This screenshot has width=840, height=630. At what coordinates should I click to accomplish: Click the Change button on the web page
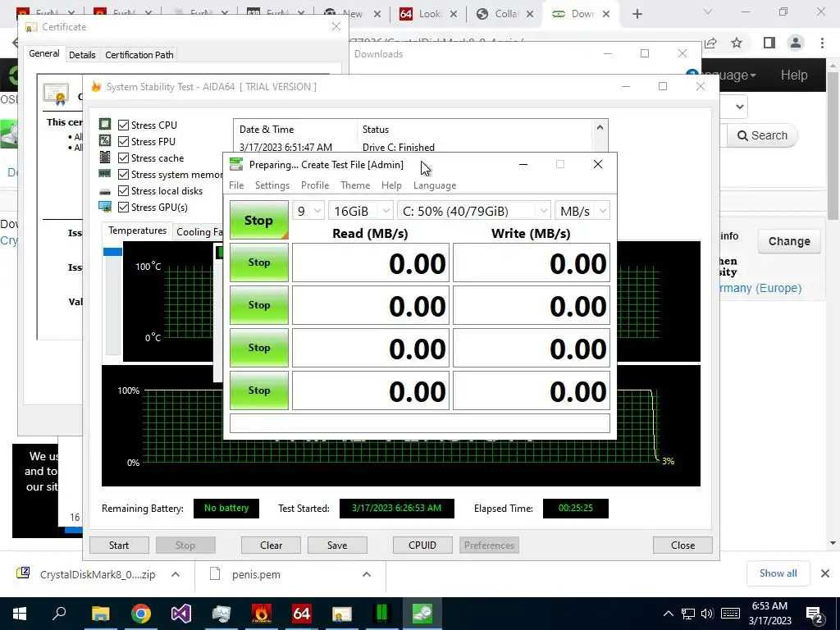coord(789,242)
